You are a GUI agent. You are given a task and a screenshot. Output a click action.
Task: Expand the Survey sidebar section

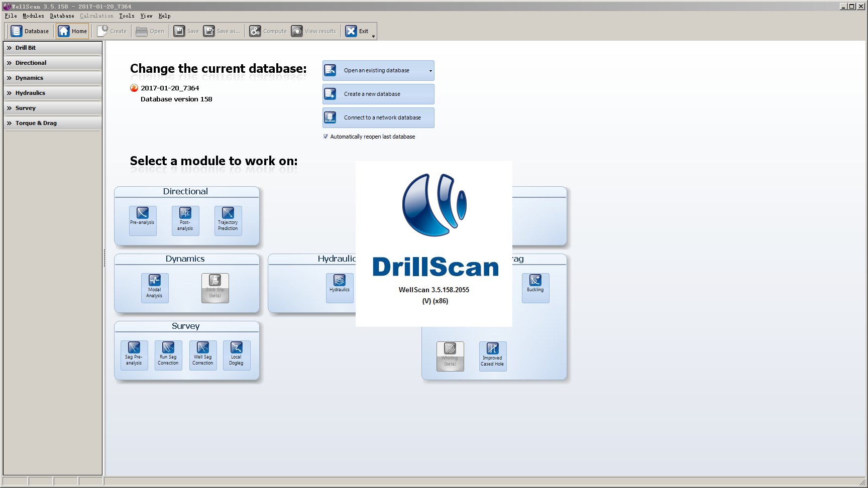coord(52,108)
